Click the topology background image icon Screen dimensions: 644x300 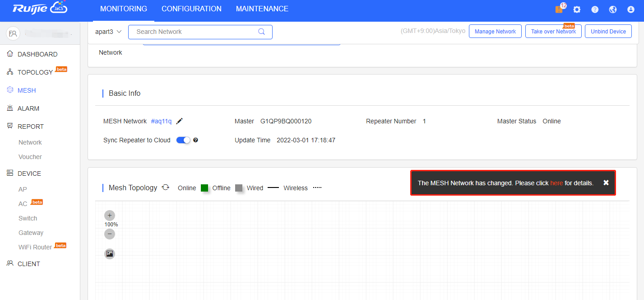tap(110, 254)
